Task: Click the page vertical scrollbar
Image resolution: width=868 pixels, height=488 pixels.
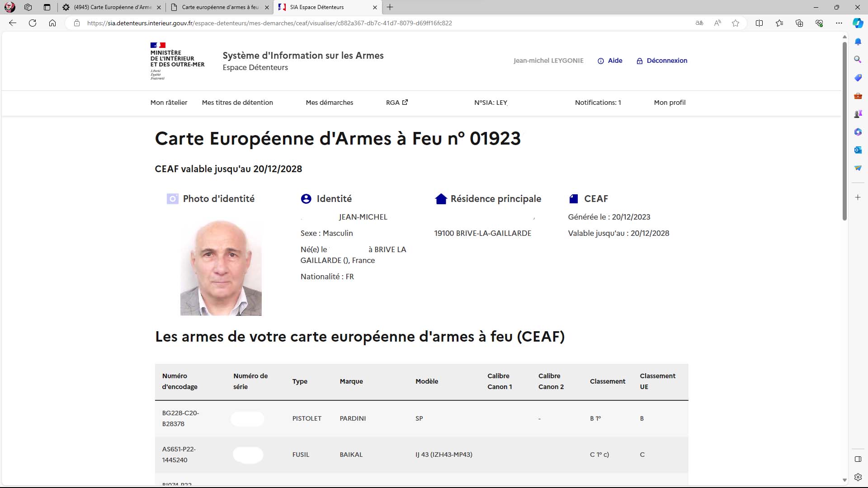Action: click(844, 131)
